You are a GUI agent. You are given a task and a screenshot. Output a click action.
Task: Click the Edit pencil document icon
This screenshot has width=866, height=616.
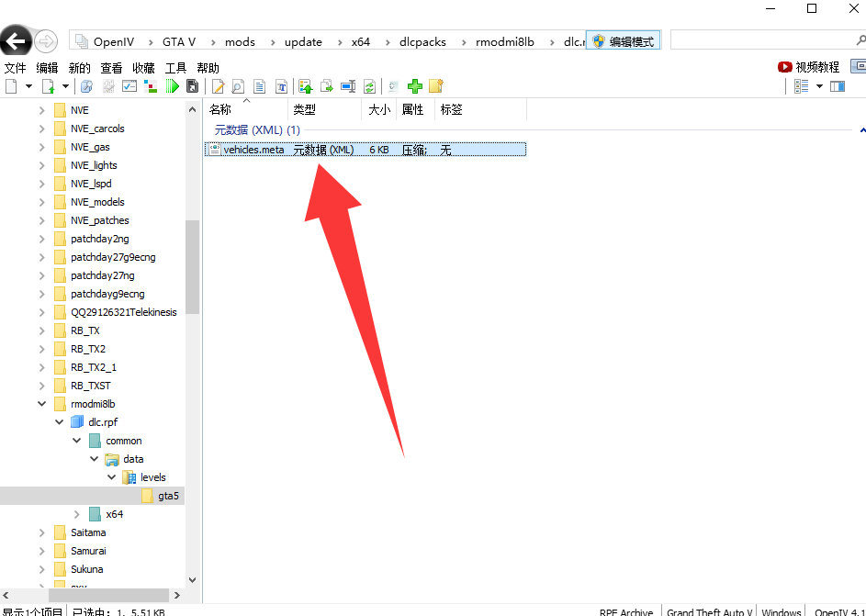(x=219, y=86)
